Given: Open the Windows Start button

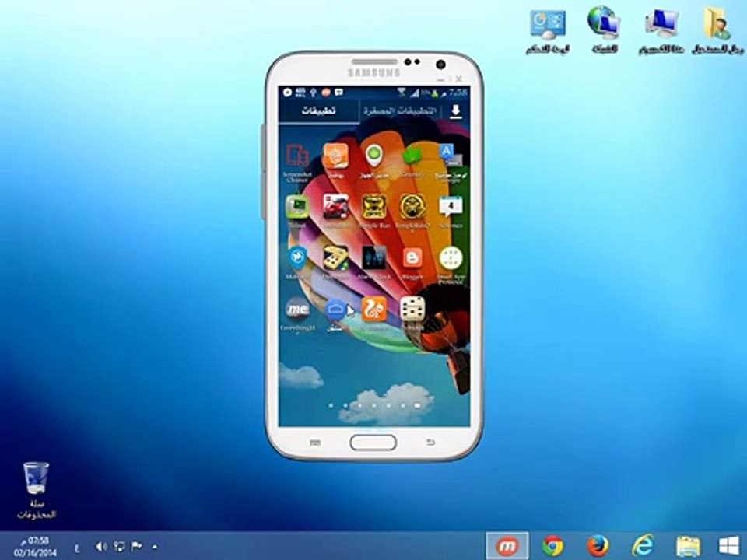Looking at the screenshot, I should [729, 546].
